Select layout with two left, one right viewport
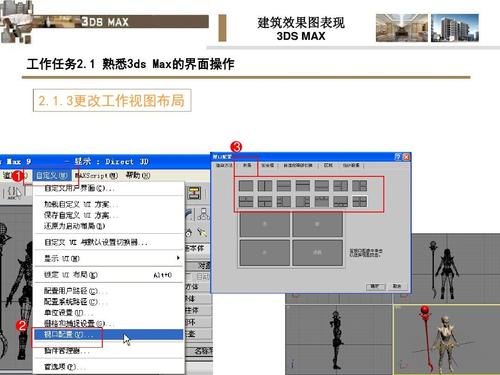The height and width of the screenshot is (375, 500). coord(341,185)
